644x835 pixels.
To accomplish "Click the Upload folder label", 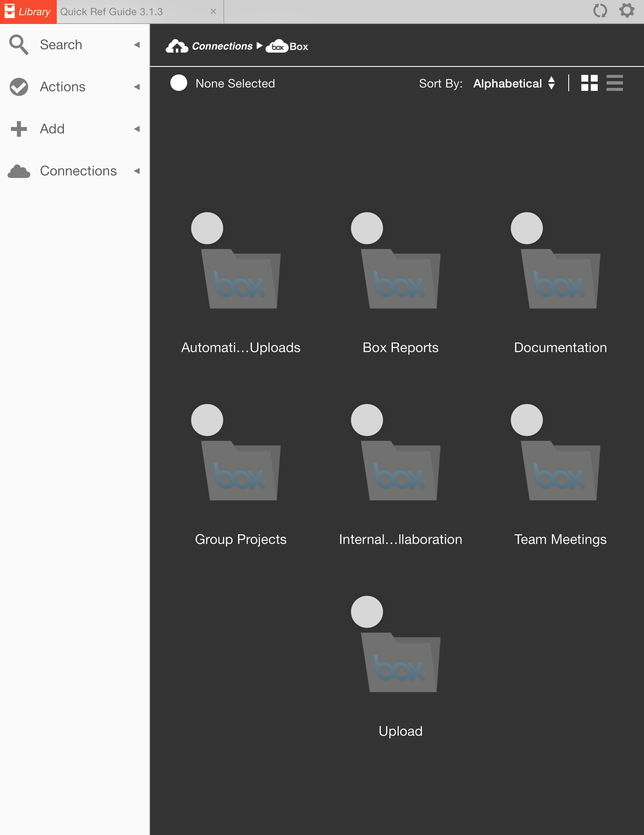I will tap(400, 731).
